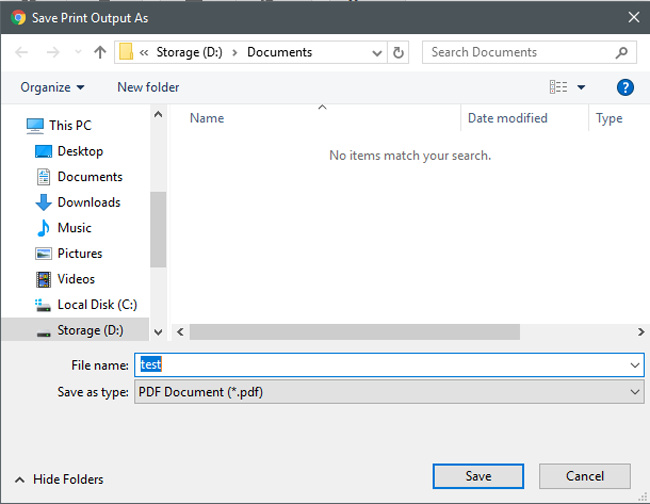This screenshot has width=650, height=504.
Task: Collapse the pane with Hide Folders
Action: click(60, 479)
